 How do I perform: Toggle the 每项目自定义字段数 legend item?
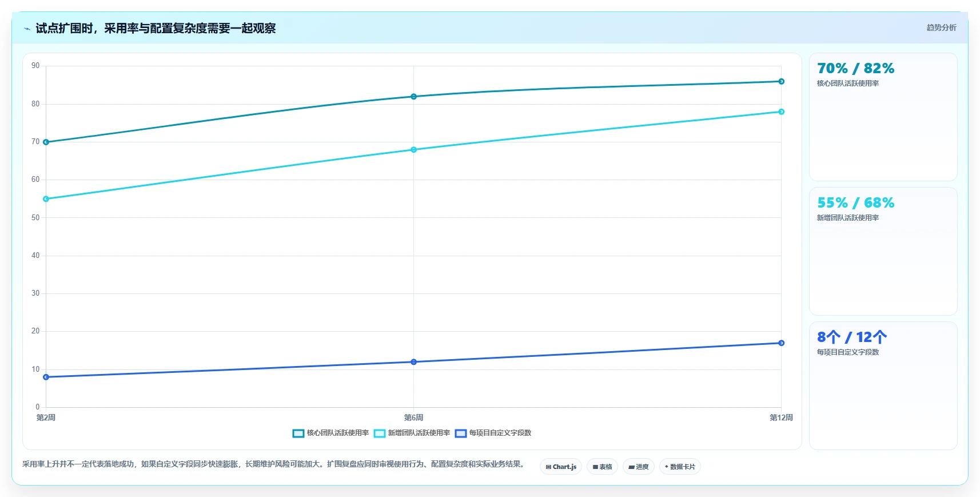point(493,433)
